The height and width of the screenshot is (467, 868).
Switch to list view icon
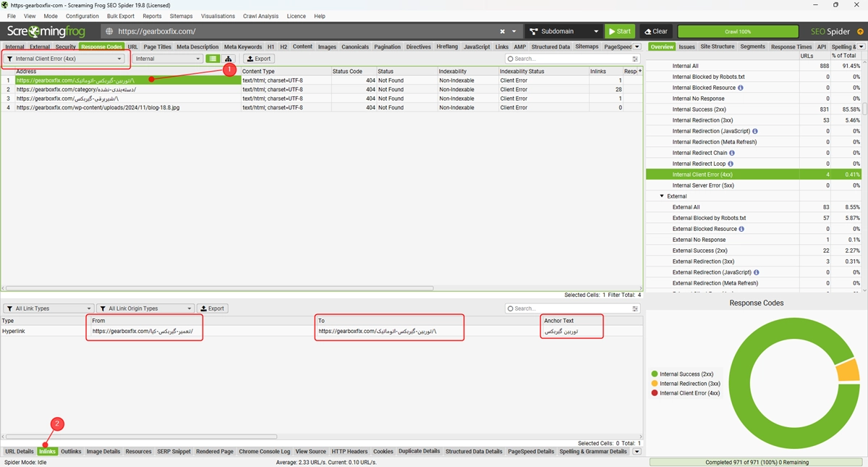tap(213, 59)
